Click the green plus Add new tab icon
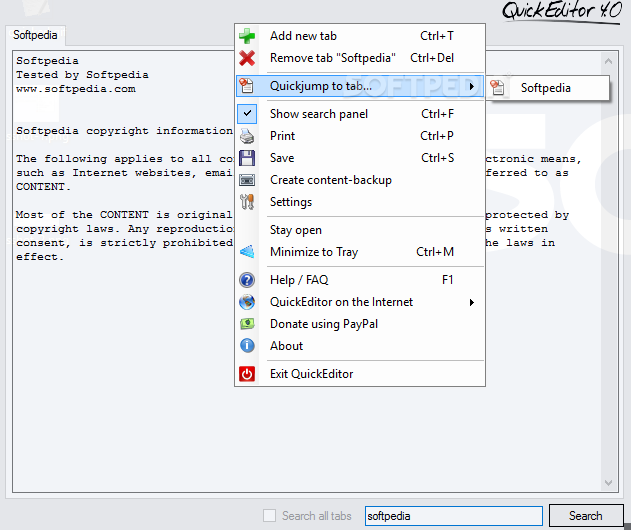The height and width of the screenshot is (530, 631). point(247,36)
